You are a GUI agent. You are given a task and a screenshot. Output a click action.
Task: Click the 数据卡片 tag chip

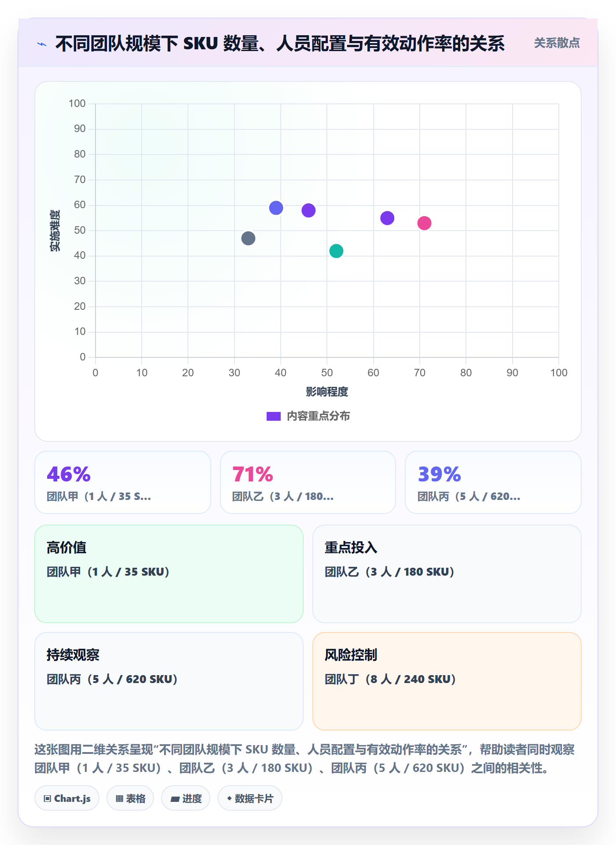point(250,798)
